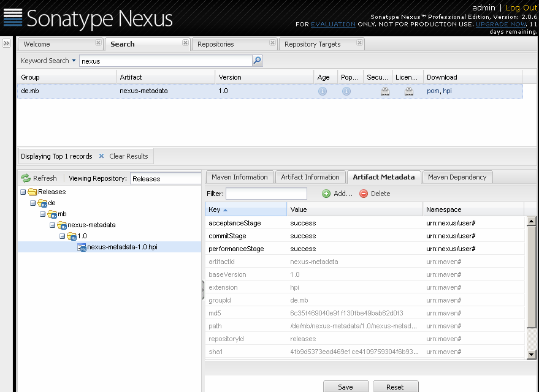539x392 pixels.
Task: Click the Popularity info icon for nexus-metadata
Action: coord(346,91)
